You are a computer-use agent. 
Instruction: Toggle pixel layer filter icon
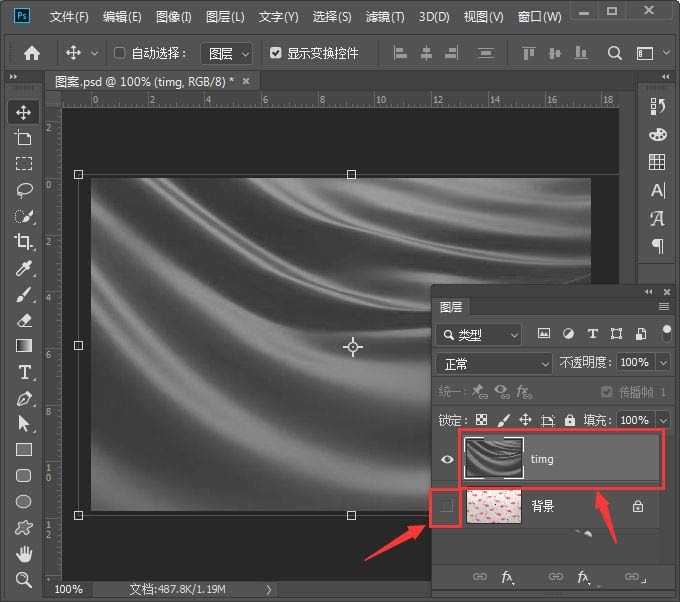point(543,334)
